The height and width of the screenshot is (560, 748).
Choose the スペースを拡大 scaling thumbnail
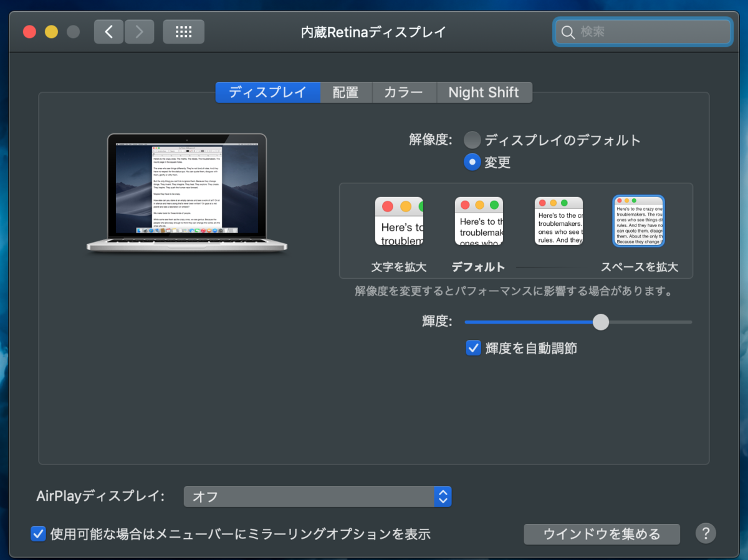[639, 221]
